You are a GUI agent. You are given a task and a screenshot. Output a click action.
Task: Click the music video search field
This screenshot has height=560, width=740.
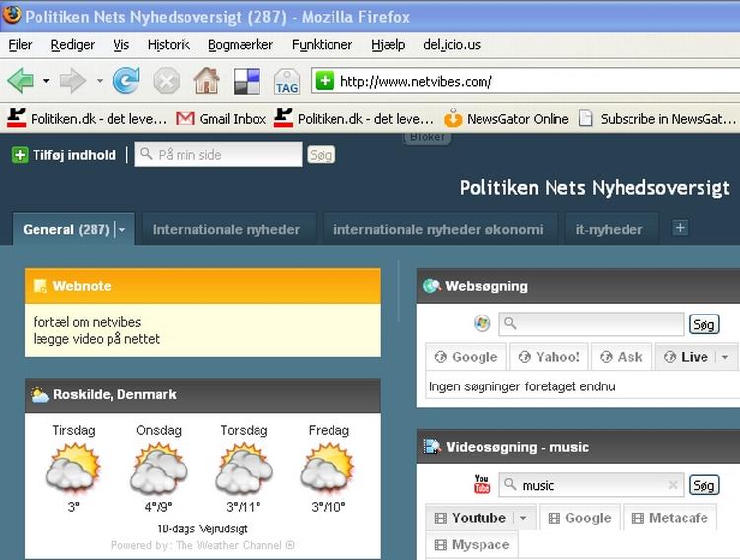point(591,484)
